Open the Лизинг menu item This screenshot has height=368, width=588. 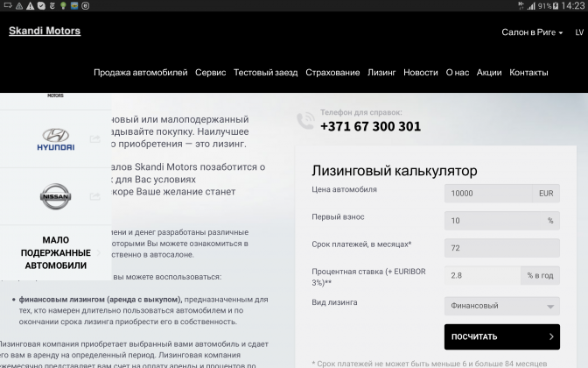coord(381,73)
